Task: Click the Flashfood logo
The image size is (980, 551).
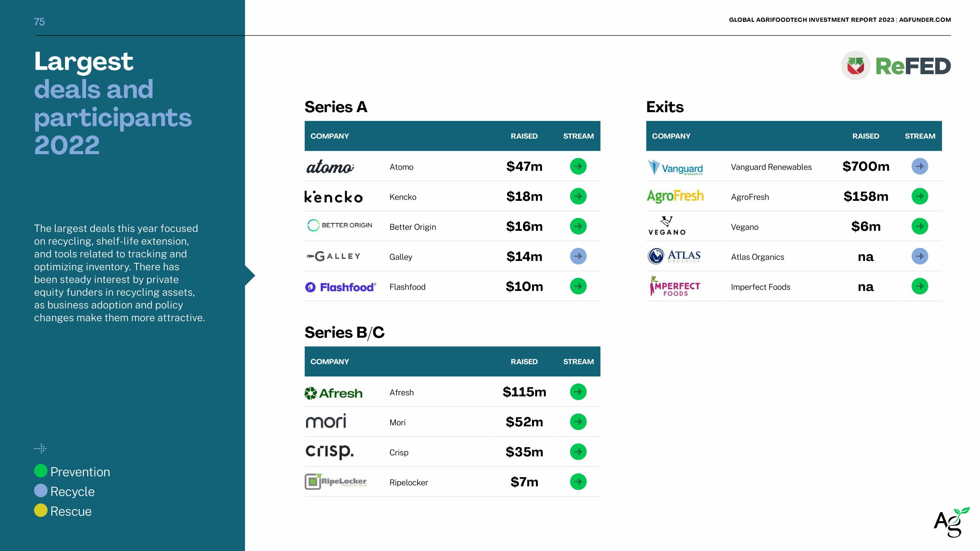Action: tap(341, 287)
